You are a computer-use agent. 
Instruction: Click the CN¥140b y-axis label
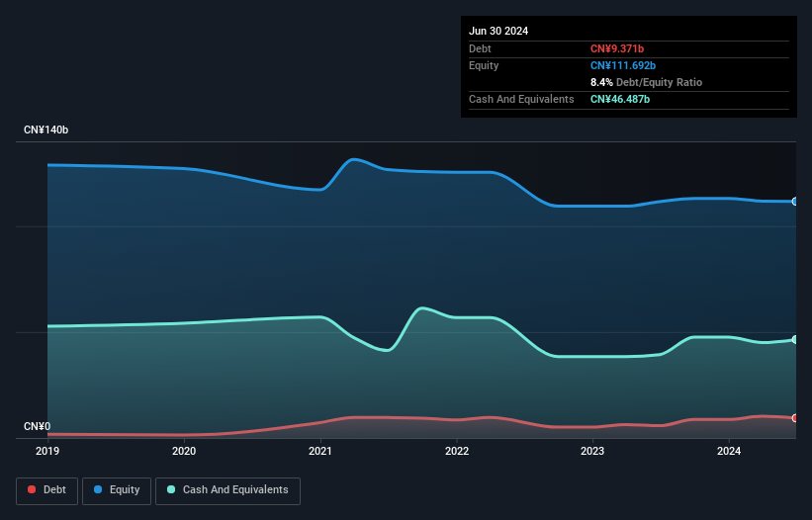[46, 130]
